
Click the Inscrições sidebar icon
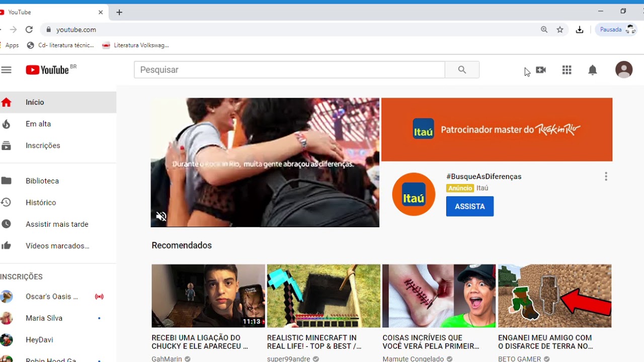[x=6, y=145]
